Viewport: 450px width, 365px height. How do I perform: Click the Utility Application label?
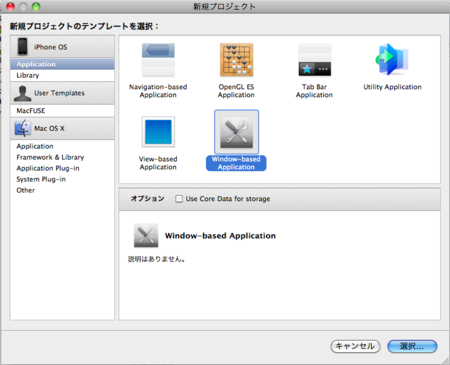tap(392, 87)
